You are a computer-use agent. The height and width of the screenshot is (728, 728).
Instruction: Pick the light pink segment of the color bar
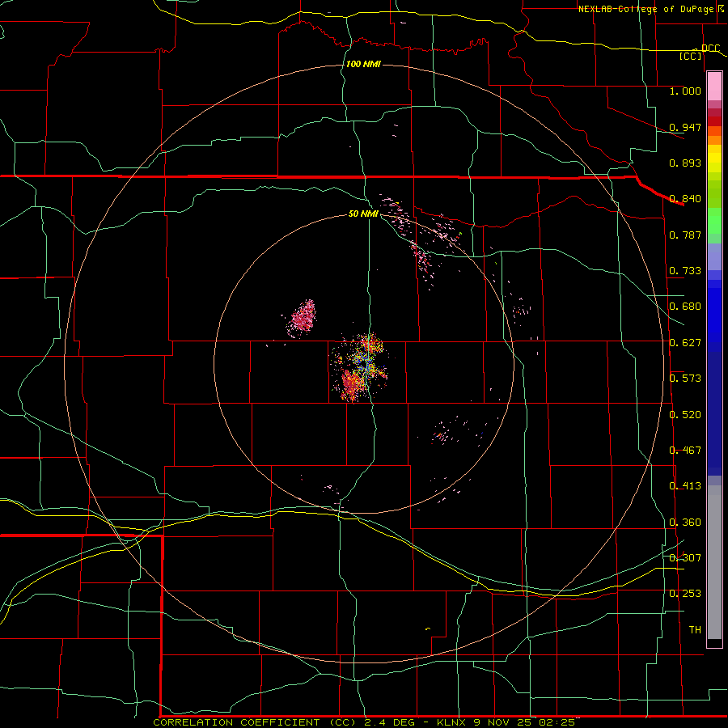[714, 87]
